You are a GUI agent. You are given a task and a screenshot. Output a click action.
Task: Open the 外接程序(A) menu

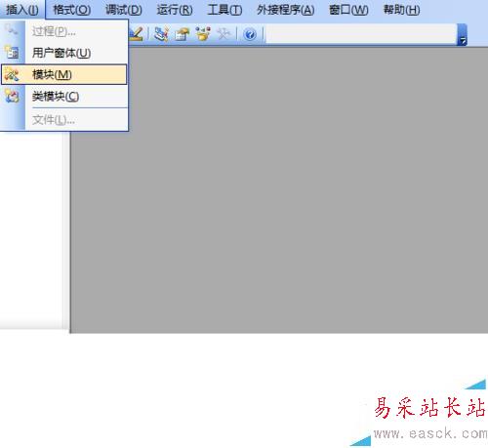coord(285,10)
